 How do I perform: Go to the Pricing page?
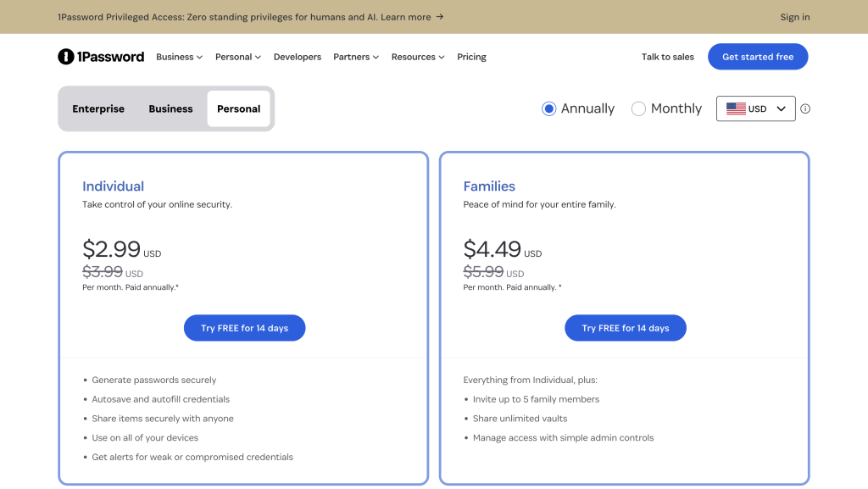[x=471, y=57]
